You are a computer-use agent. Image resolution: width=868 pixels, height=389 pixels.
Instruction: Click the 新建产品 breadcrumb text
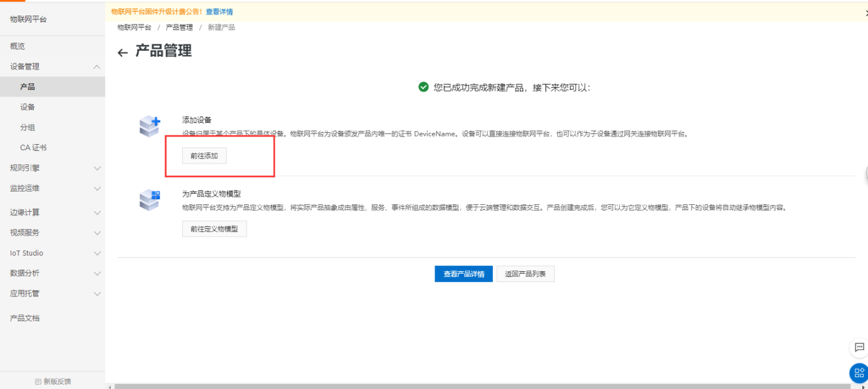click(222, 28)
